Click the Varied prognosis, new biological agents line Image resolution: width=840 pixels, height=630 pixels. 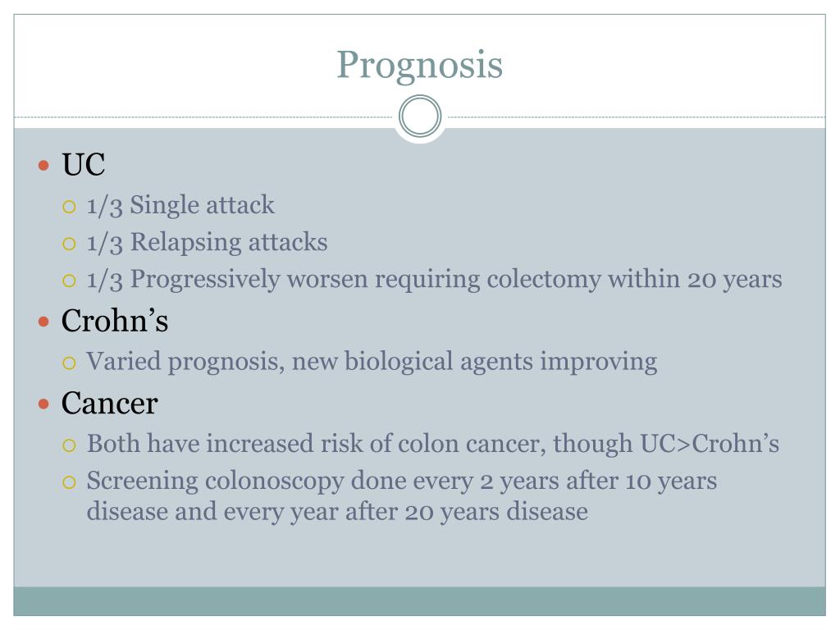point(372,361)
